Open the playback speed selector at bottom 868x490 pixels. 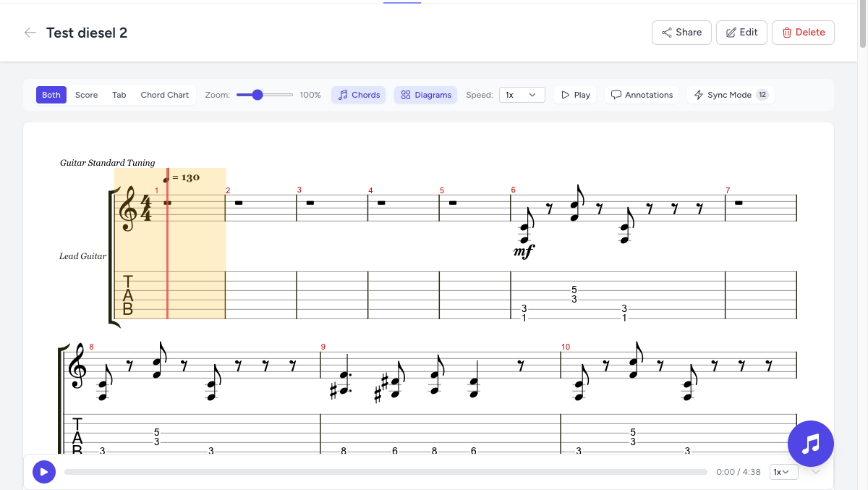tap(783, 471)
